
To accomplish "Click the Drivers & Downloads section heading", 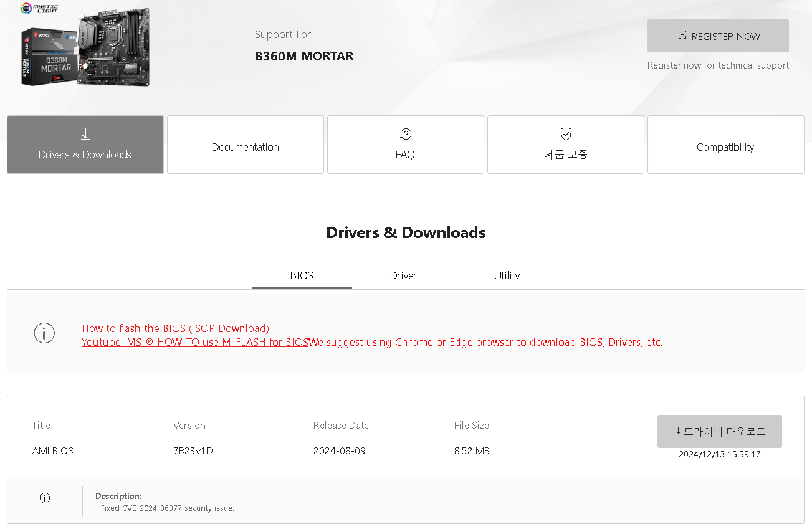I will point(406,232).
